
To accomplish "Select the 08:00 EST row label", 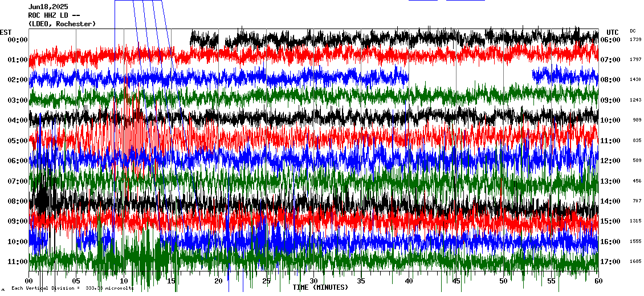I will (18, 201).
